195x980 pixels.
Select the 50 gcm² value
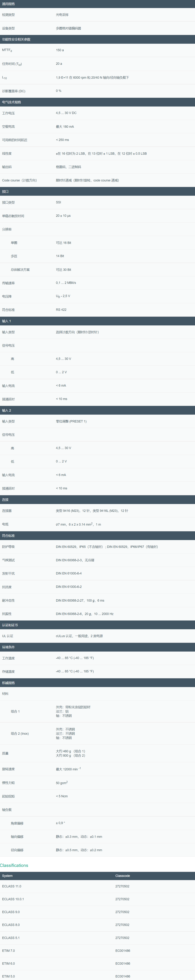coord(62,783)
